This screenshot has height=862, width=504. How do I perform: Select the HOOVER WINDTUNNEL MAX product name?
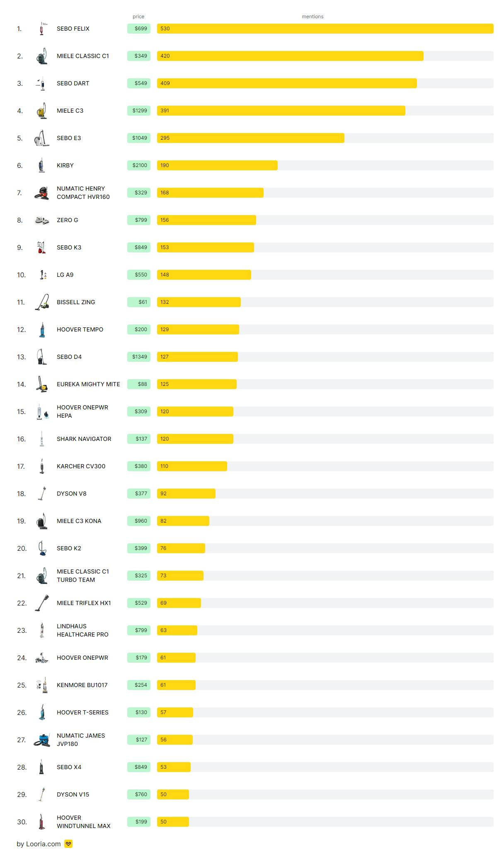[x=83, y=822]
